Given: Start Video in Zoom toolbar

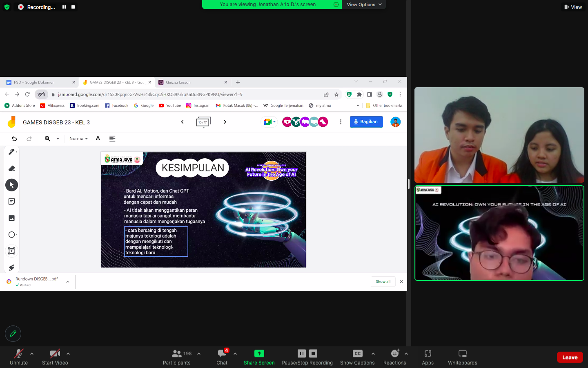Looking at the screenshot, I should (x=55, y=357).
